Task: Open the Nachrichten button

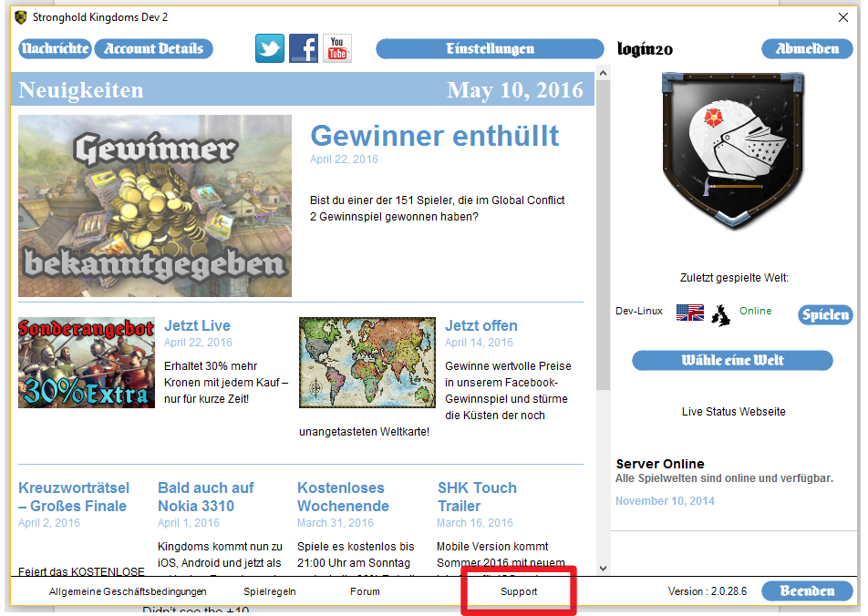Action: (55, 48)
